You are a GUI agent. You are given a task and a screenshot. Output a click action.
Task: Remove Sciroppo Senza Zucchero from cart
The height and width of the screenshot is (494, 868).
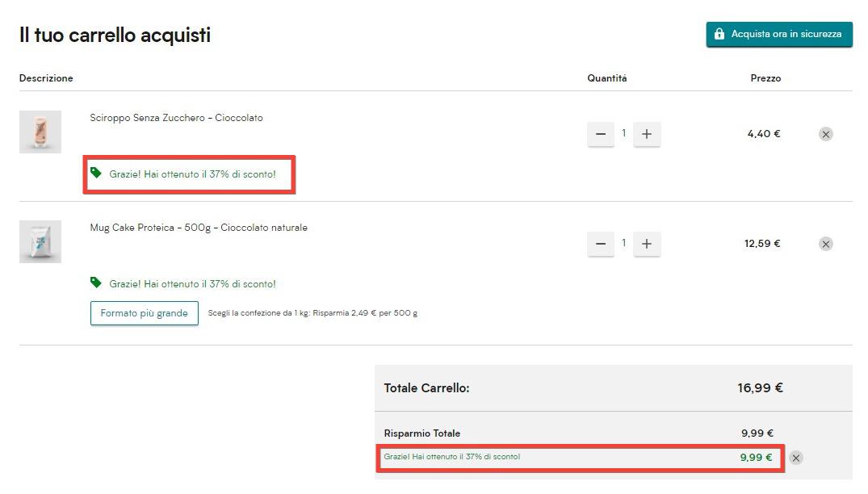(x=825, y=135)
